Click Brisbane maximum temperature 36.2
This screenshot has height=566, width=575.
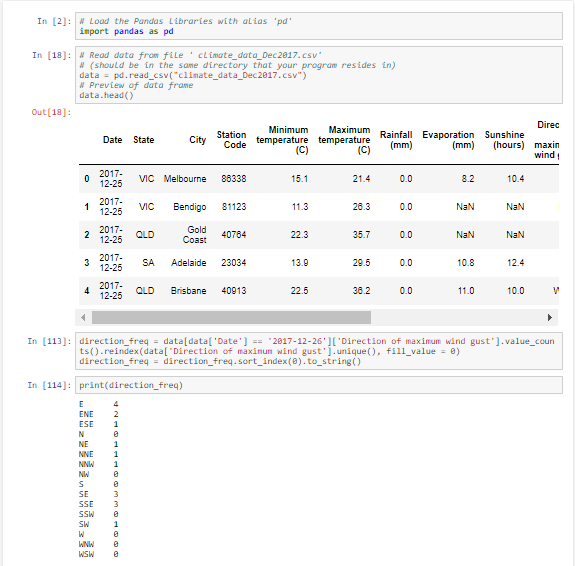click(x=361, y=291)
